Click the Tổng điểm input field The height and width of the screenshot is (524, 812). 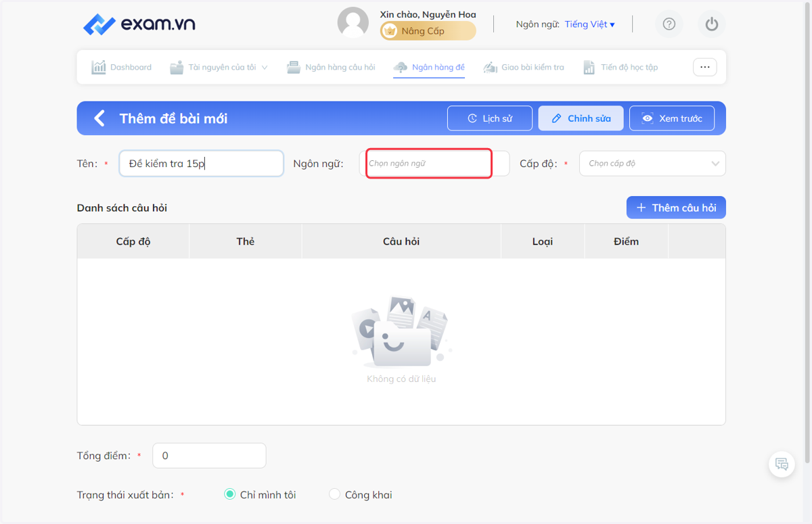[209, 456]
